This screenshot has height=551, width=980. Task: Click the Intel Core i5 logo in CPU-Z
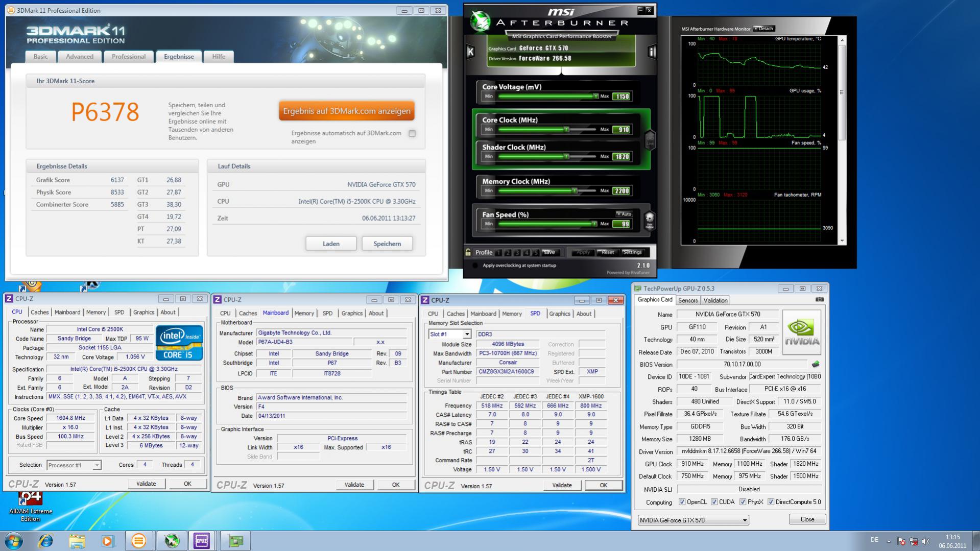[x=179, y=342]
